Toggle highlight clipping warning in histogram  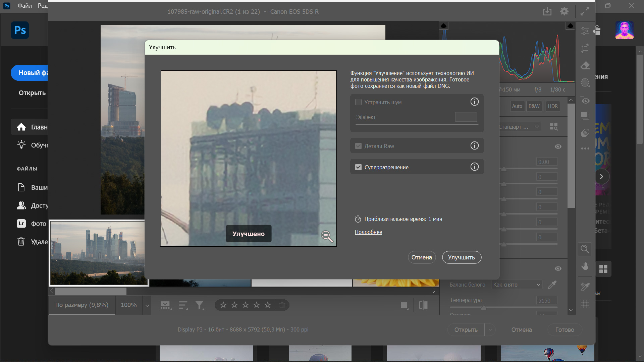tap(570, 26)
